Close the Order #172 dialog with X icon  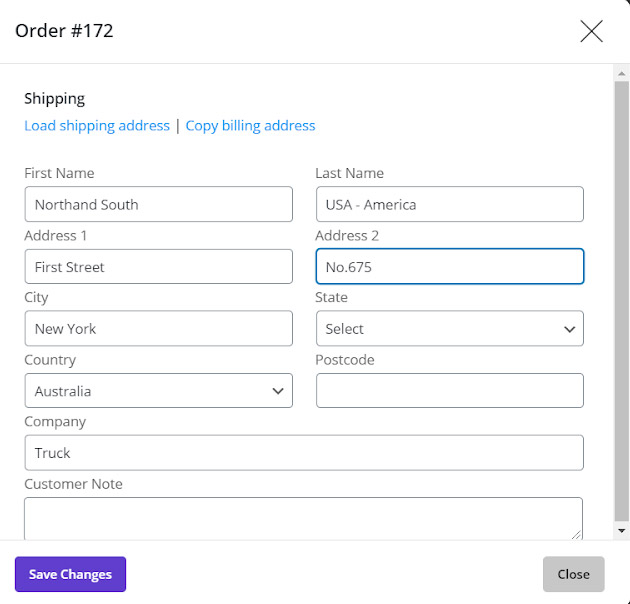pyautogui.click(x=591, y=31)
